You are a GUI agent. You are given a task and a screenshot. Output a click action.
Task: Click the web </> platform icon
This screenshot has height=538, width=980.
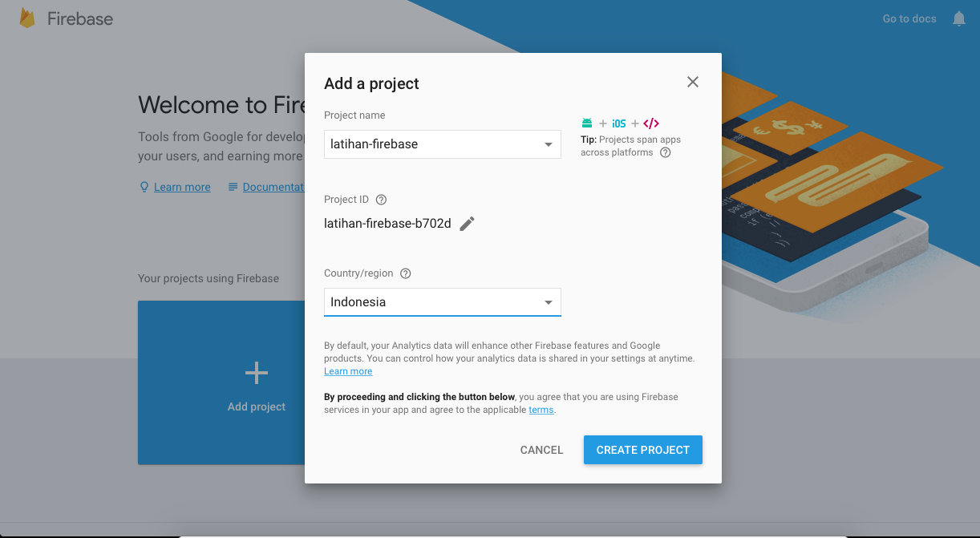coord(650,123)
